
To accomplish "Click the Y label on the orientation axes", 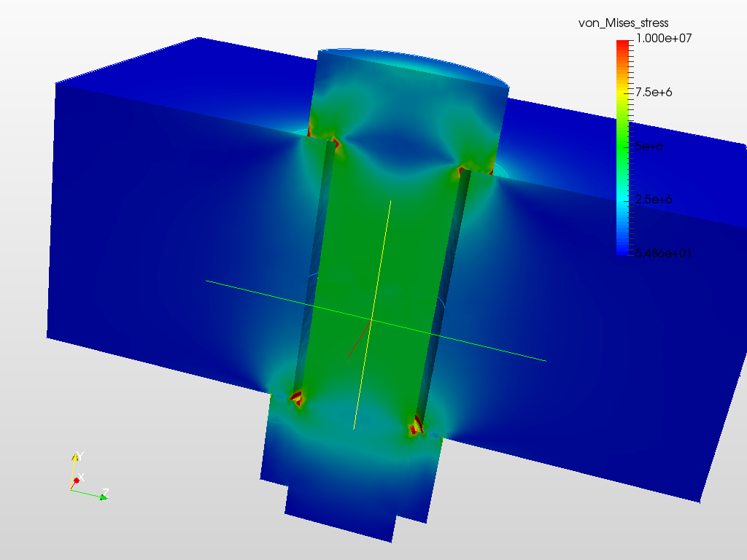I will (x=80, y=456).
